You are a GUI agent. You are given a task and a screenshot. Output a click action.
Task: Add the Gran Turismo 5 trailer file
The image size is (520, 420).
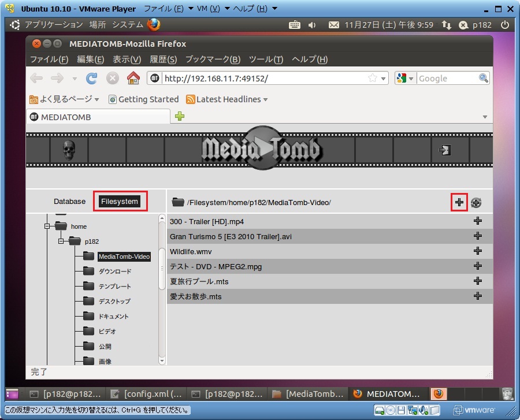coord(478,236)
